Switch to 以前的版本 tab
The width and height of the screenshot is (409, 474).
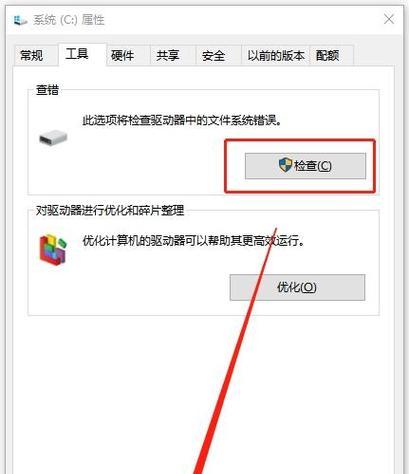pyautogui.click(x=276, y=55)
